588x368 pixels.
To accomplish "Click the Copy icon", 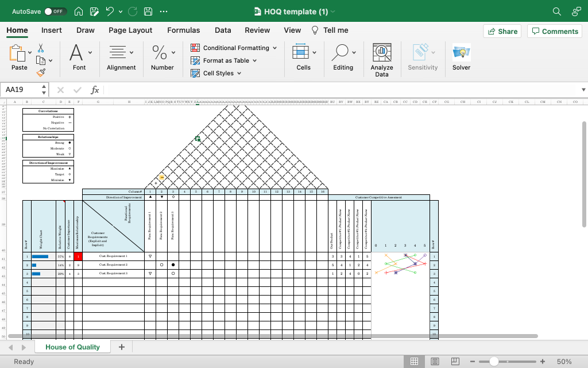I will point(41,60).
